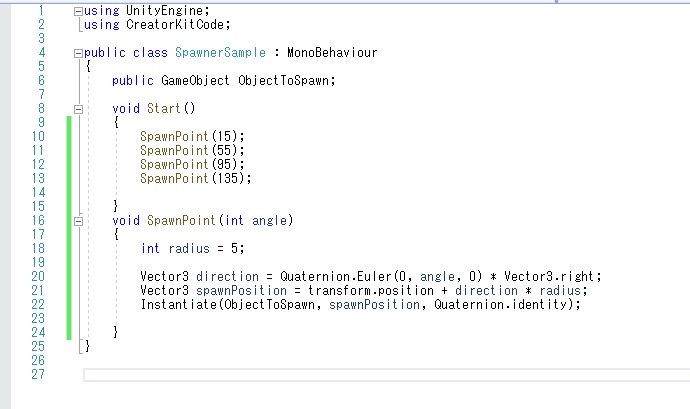
Task: Click Quaternion.identity on line 22
Action: [x=501, y=305]
